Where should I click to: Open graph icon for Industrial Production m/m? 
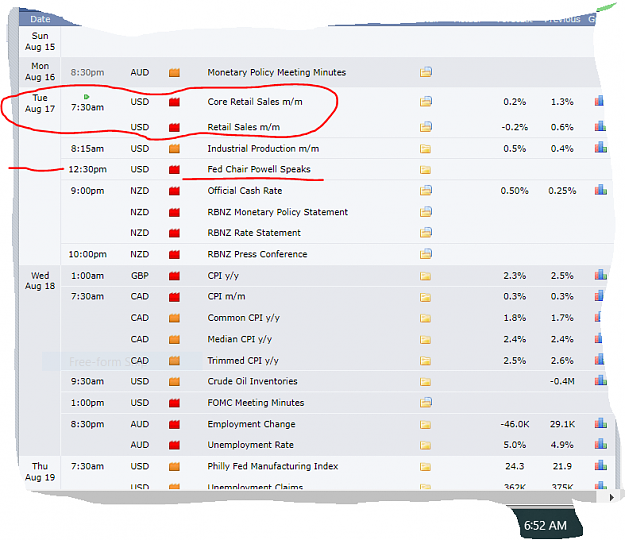[601, 148]
